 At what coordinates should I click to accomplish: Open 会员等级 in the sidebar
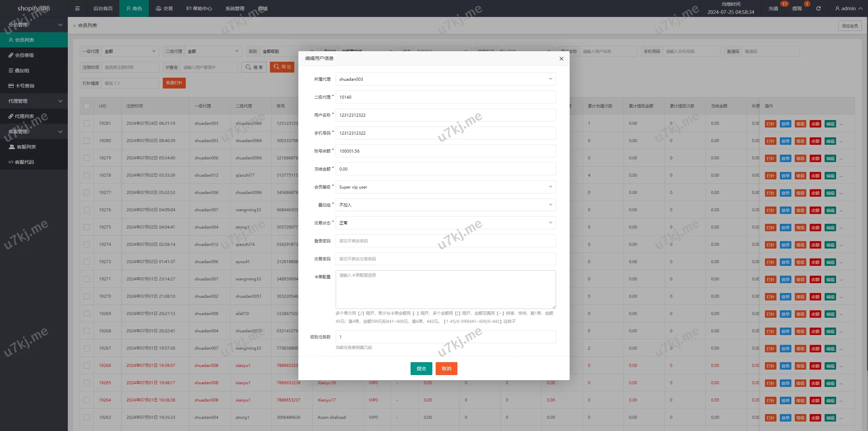(24, 55)
